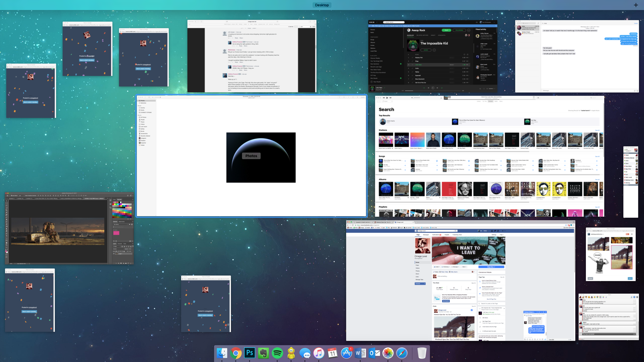Open the More dropdown under Facebook cover
Image resolution: width=644 pixels, height=362 pixels.
point(464,267)
